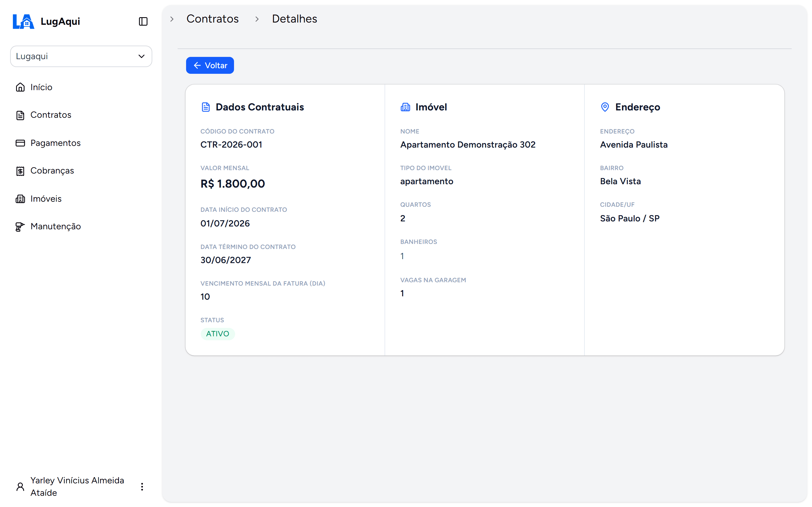Expand the chevron before Contratos breadcrumb
Screen dimensions: 812x507
pyautogui.click(x=172, y=19)
